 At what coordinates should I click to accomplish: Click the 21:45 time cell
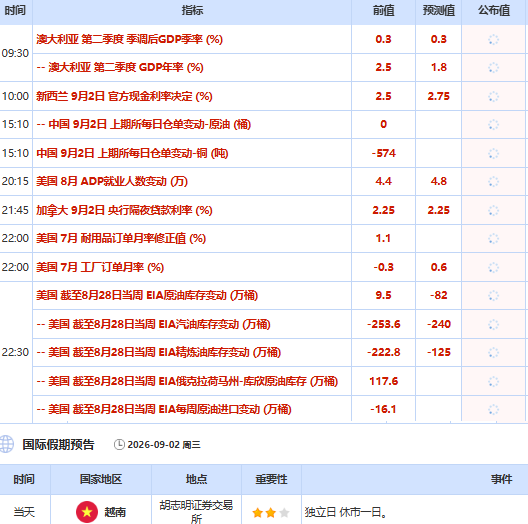pos(15,210)
